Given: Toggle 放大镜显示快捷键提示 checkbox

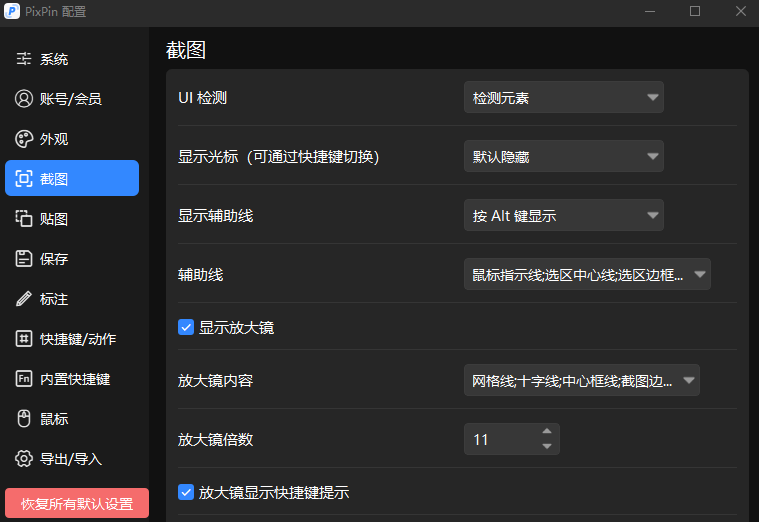Looking at the screenshot, I should pos(185,492).
